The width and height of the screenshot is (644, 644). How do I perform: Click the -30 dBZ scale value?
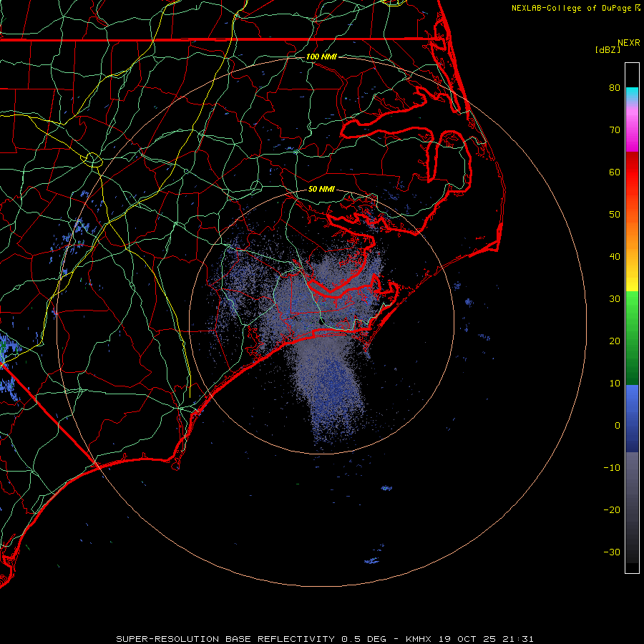coord(612,552)
